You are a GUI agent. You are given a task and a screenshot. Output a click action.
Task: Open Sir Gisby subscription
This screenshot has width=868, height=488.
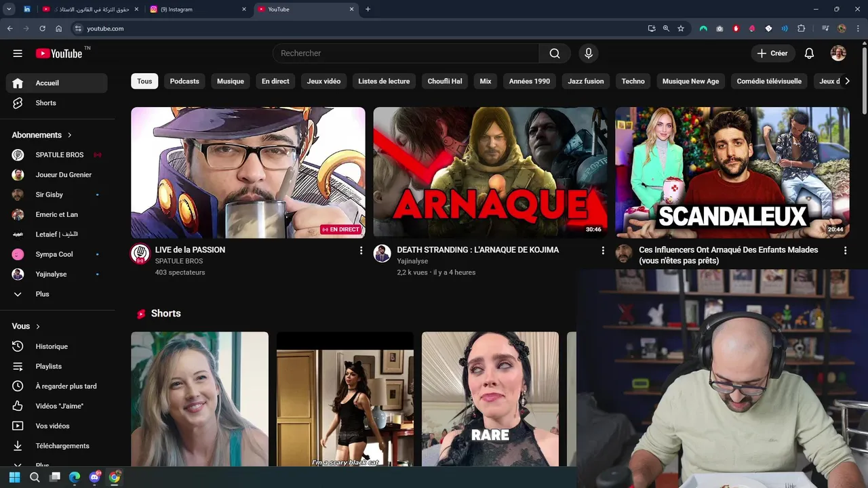pyautogui.click(x=56, y=195)
